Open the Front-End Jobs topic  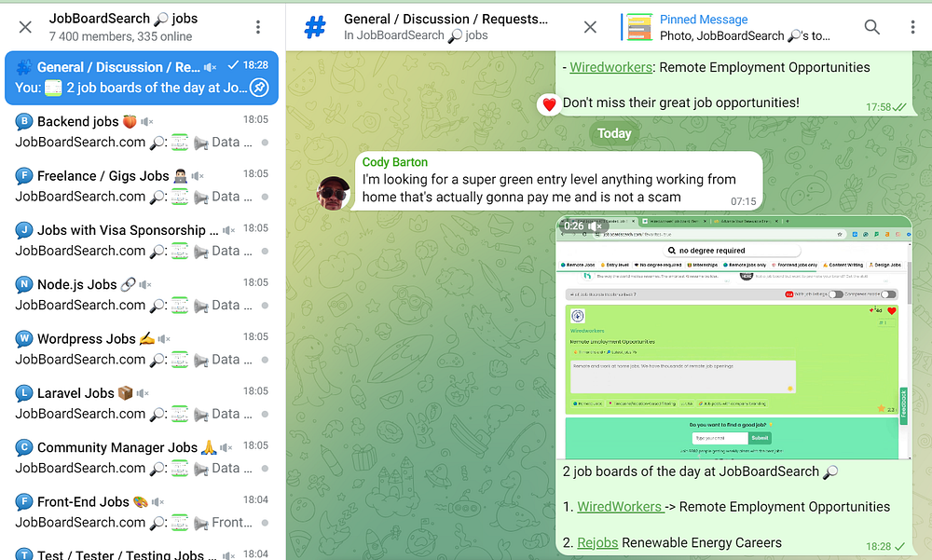click(x=142, y=512)
